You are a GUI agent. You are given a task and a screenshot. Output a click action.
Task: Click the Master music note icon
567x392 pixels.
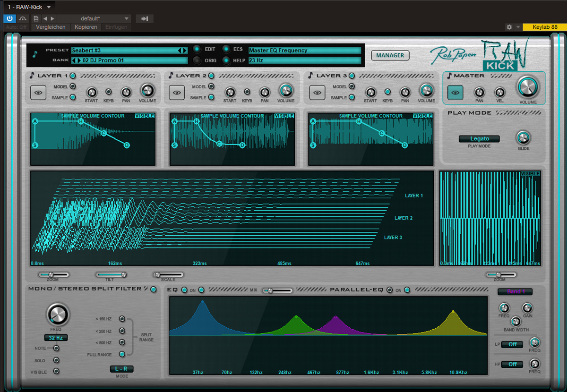point(449,76)
